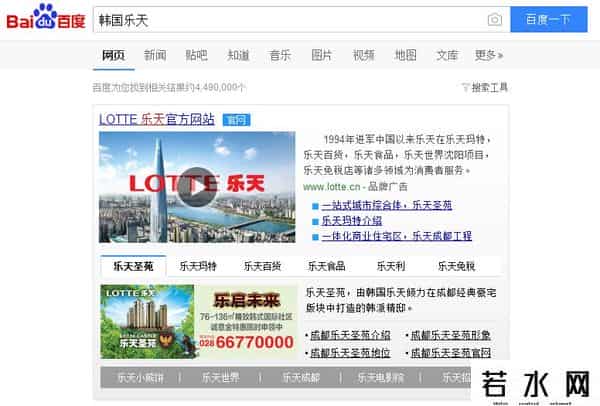Switch to the 新闻 tab

(x=155, y=55)
